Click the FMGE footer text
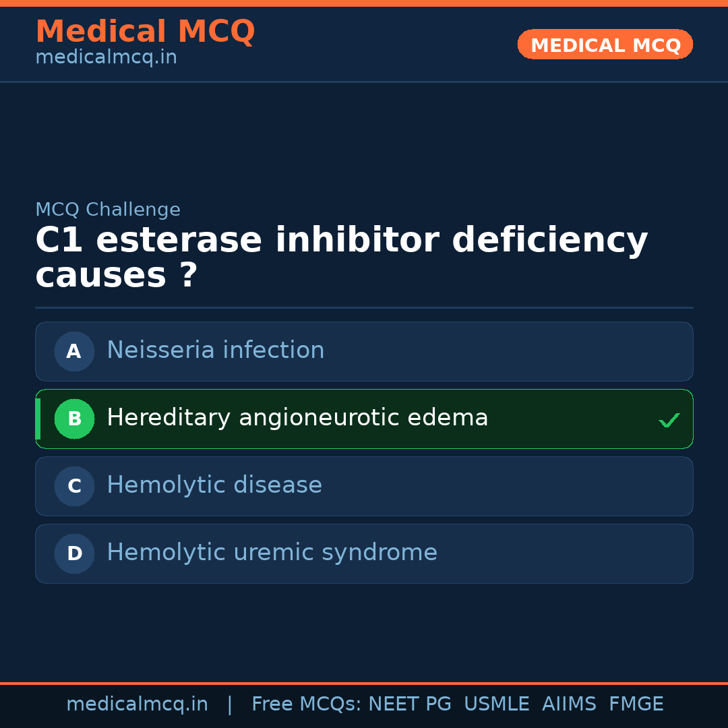This screenshot has width=728, height=728. click(636, 704)
